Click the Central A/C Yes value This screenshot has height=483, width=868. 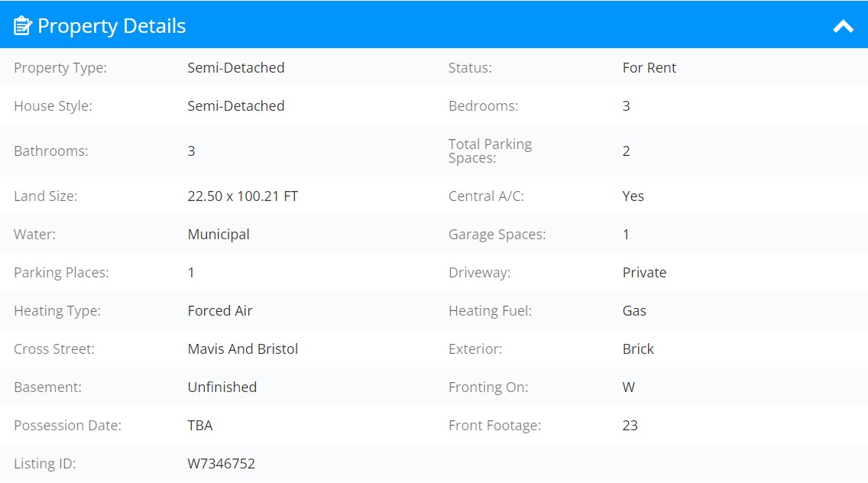pos(633,196)
